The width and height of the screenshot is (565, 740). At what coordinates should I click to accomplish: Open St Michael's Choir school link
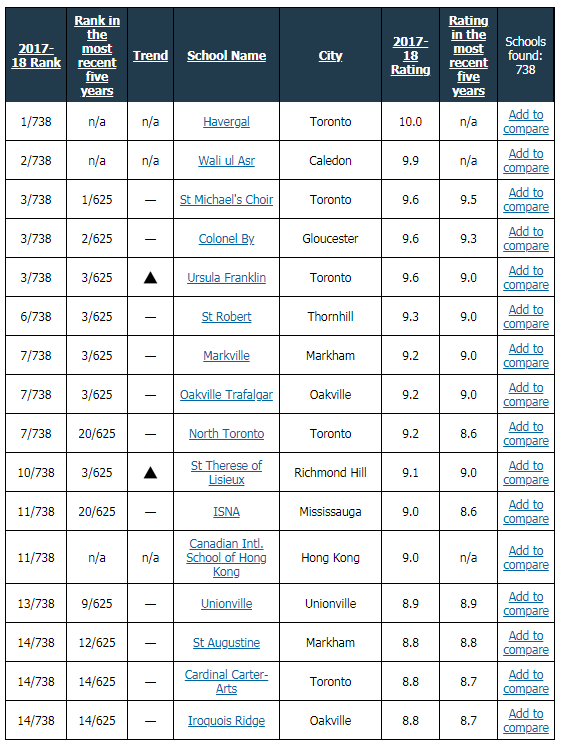[x=227, y=200]
